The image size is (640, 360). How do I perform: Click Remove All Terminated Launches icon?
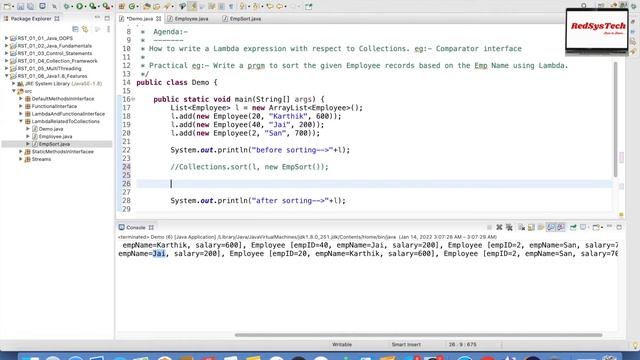(x=509, y=227)
